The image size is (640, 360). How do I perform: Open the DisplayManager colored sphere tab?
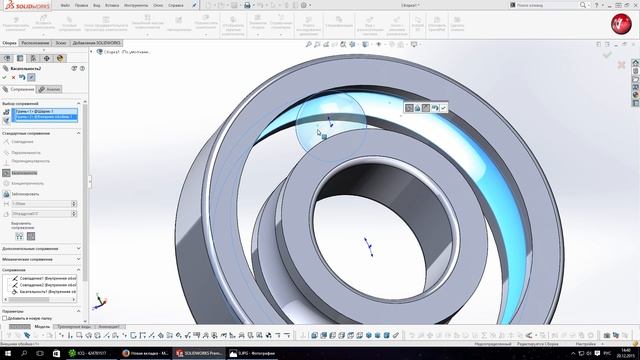(x=60, y=58)
